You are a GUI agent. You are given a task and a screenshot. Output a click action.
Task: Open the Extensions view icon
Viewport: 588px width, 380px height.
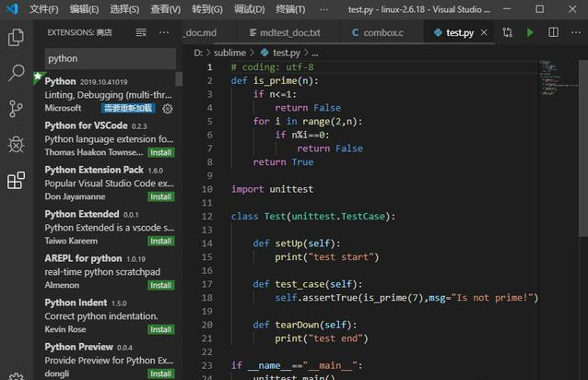(16, 181)
